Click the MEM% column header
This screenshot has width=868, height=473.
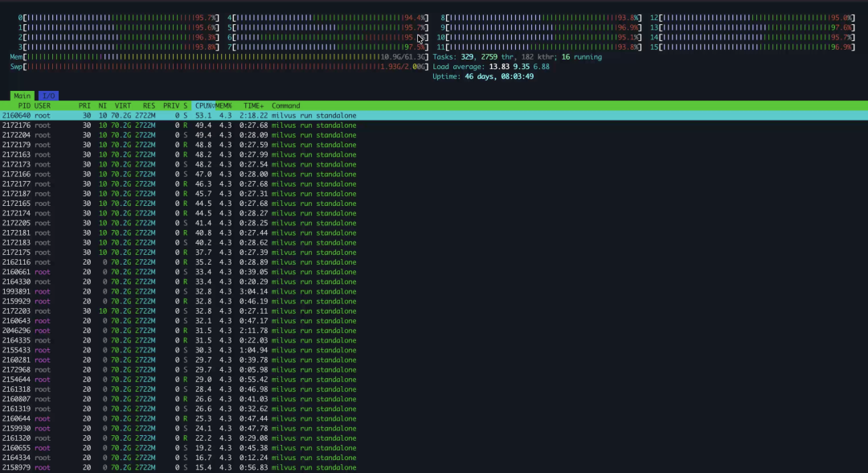click(223, 106)
